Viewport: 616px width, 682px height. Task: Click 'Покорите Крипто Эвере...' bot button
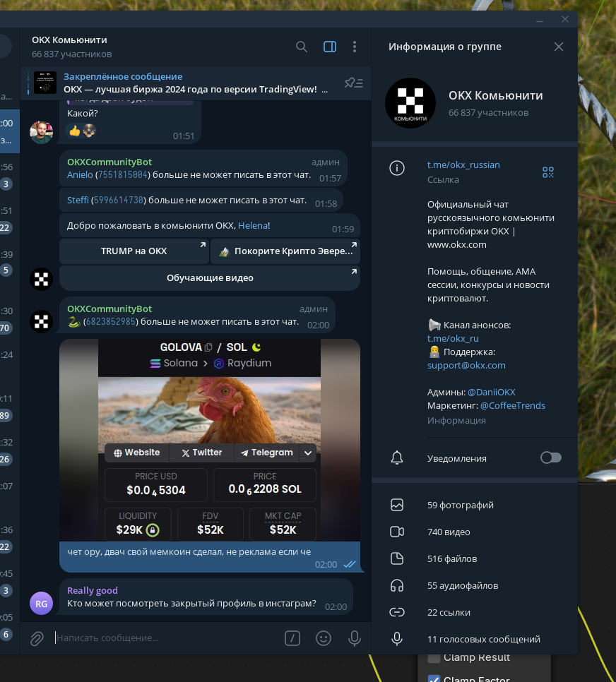285,251
